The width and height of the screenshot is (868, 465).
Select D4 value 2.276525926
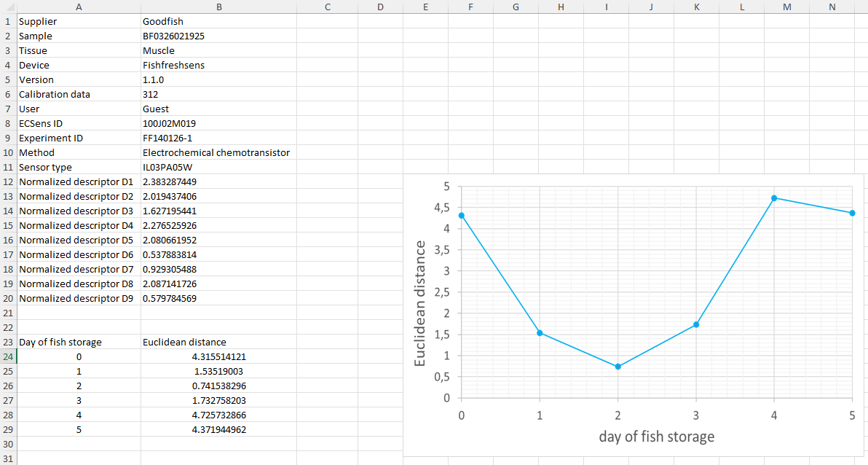tap(218, 225)
